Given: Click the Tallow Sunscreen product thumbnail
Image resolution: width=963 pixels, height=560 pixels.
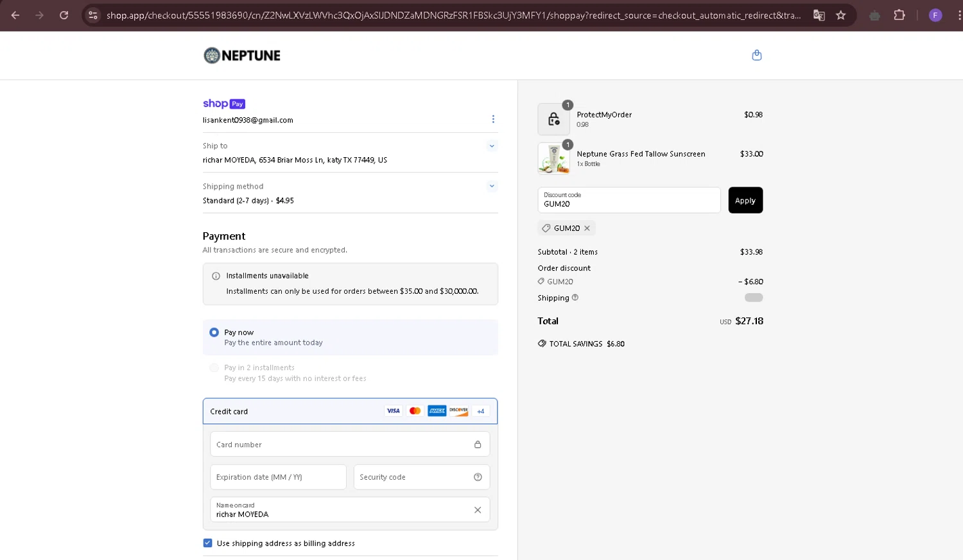Looking at the screenshot, I should click(554, 158).
